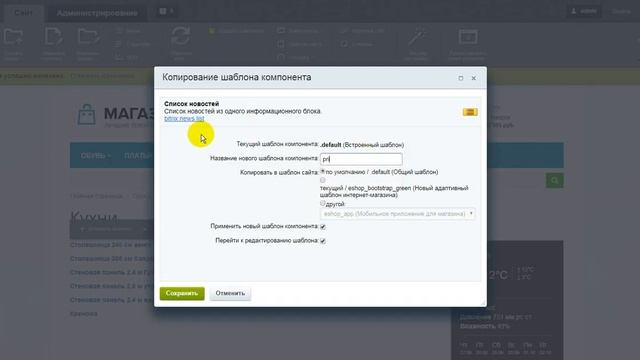This screenshot has height=360, width=640.
Task: Click the window layout icon in toolbar
Action: (x=468, y=37)
